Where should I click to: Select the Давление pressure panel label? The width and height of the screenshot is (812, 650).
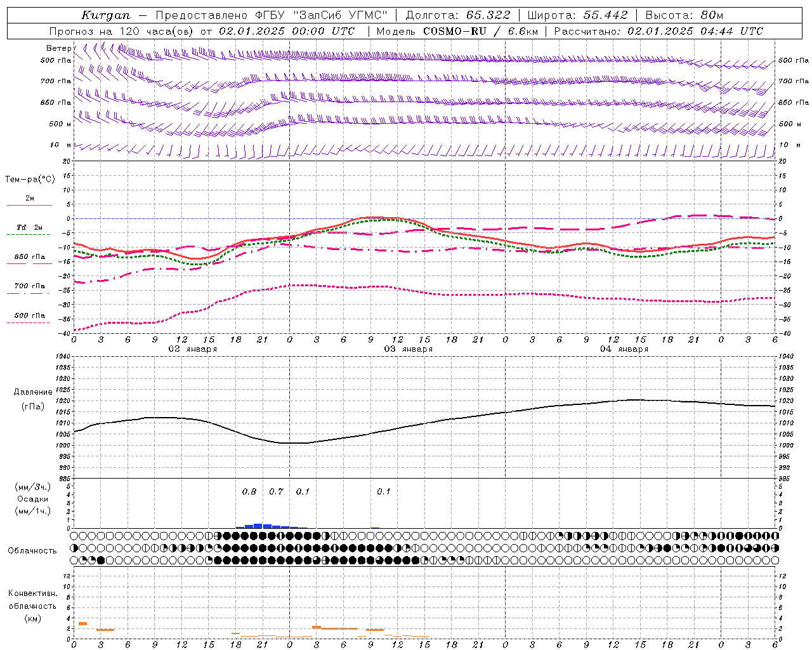pos(33,392)
